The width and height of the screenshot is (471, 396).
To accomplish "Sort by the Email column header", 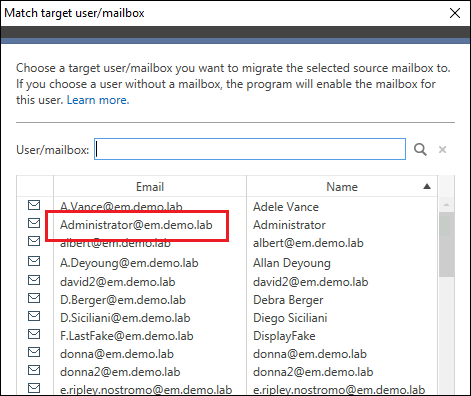I will [x=150, y=187].
